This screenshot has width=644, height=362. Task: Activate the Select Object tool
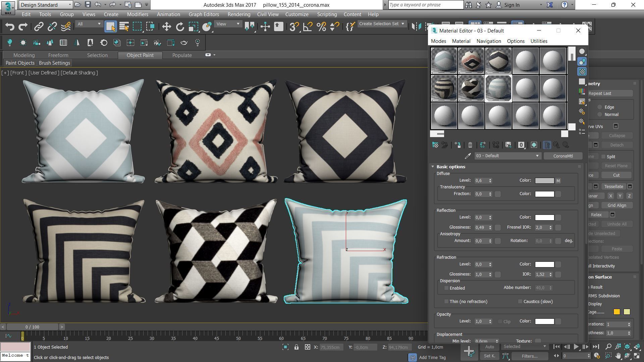(x=110, y=27)
